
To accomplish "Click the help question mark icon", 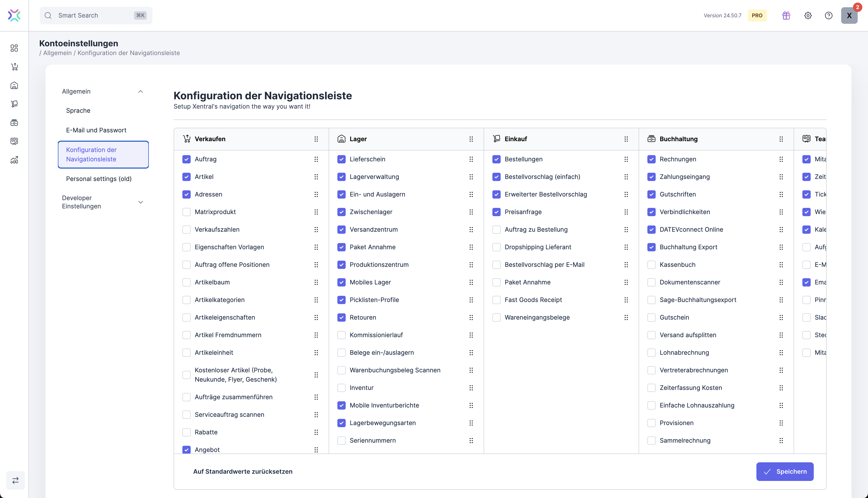I will tap(828, 16).
